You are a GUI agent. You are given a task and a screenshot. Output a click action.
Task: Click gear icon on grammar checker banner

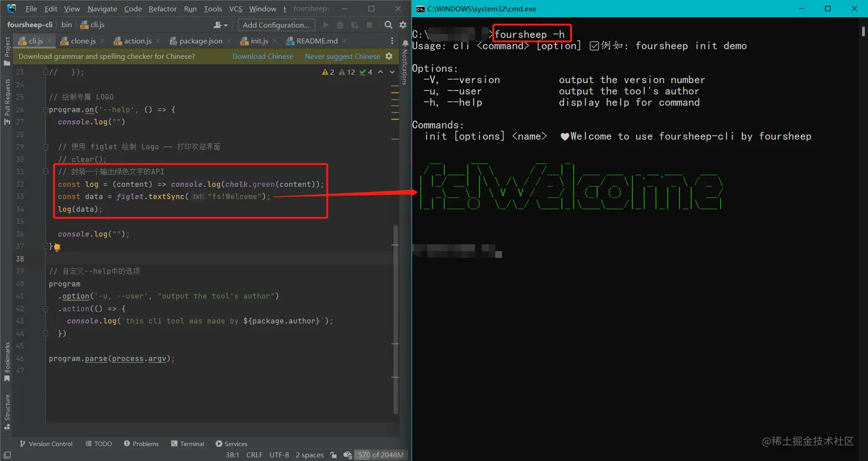pyautogui.click(x=389, y=56)
